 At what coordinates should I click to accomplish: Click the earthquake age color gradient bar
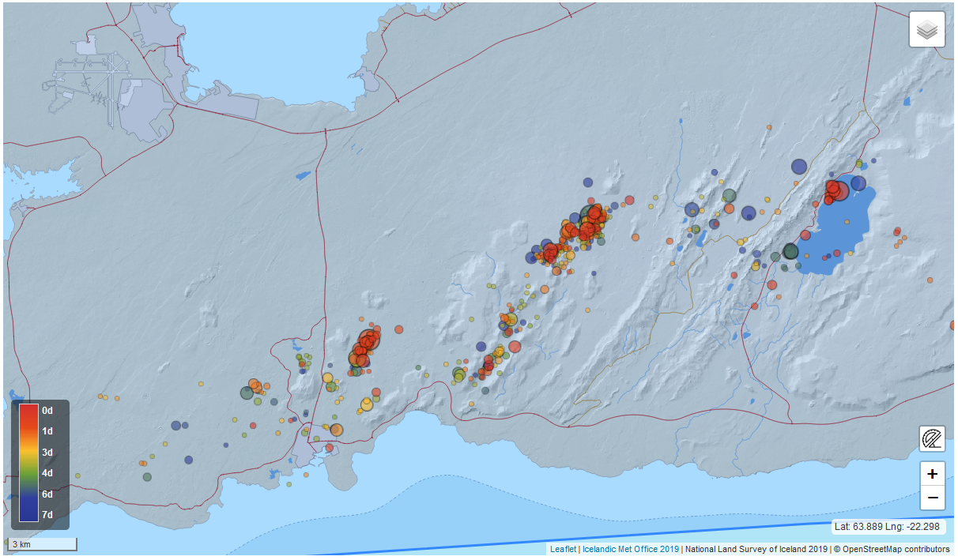[x=28, y=463]
